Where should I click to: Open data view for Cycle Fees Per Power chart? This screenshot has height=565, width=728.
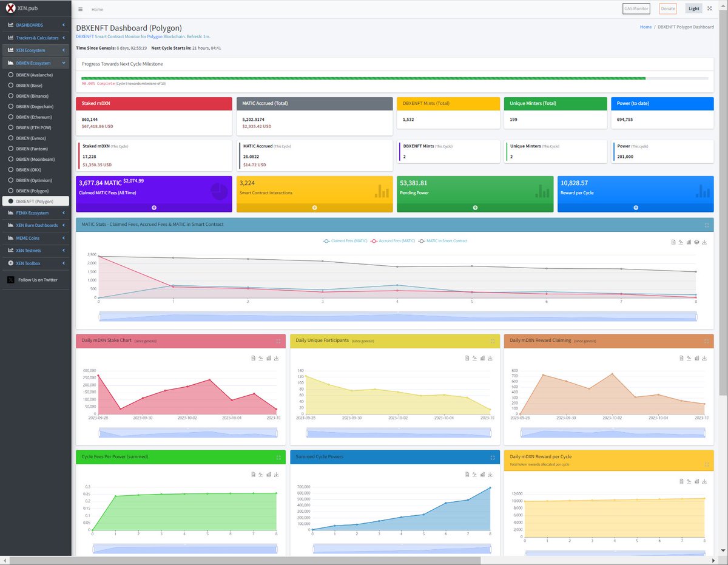[x=254, y=475]
